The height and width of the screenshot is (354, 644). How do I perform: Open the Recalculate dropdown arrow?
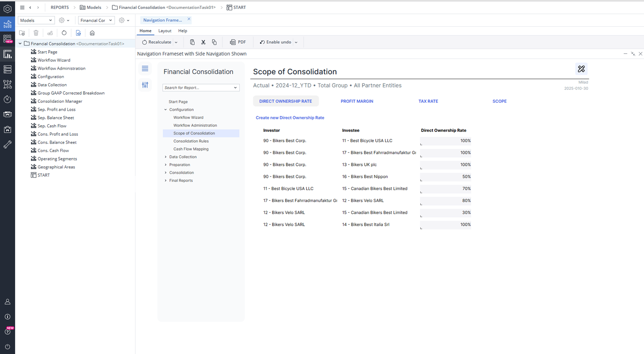point(176,42)
